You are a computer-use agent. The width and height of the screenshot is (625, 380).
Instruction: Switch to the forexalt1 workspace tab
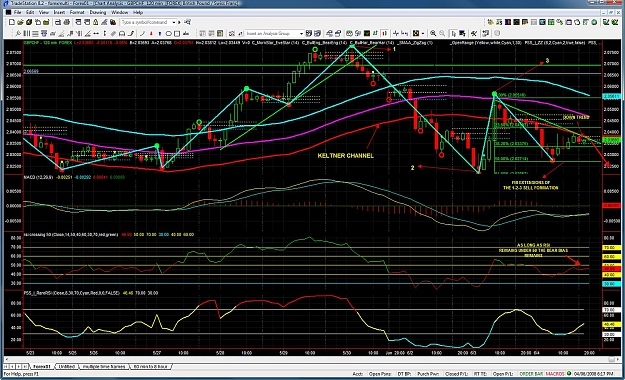click(x=41, y=366)
